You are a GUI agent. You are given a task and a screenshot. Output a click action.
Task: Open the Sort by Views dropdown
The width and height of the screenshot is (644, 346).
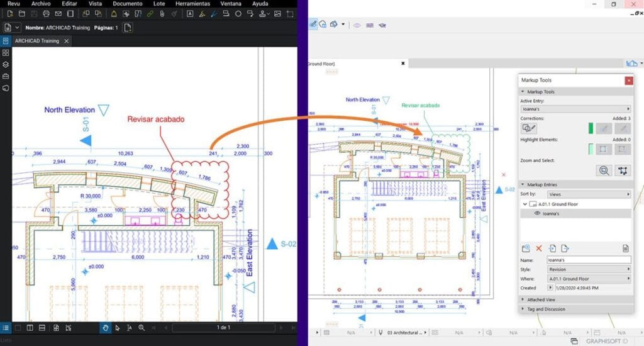click(x=589, y=194)
